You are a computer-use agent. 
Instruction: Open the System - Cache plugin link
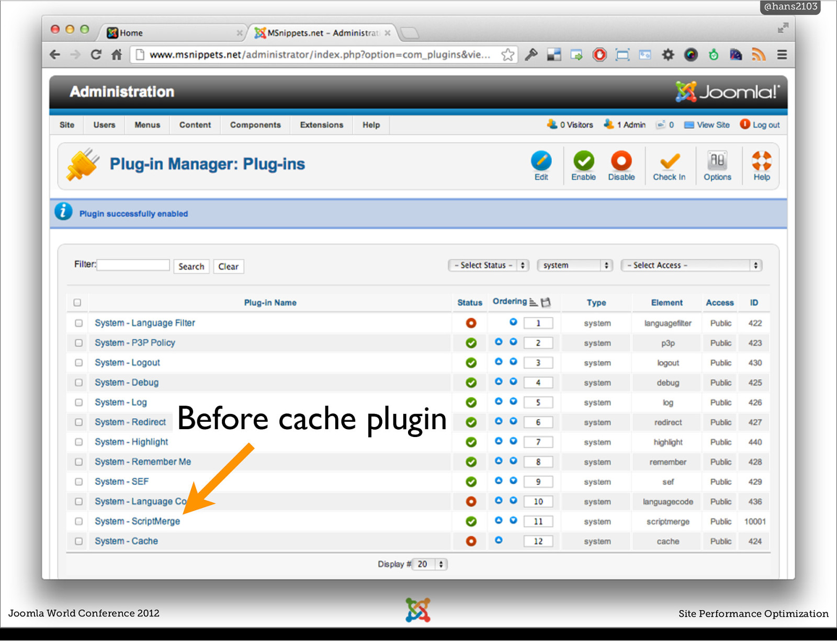[126, 541]
